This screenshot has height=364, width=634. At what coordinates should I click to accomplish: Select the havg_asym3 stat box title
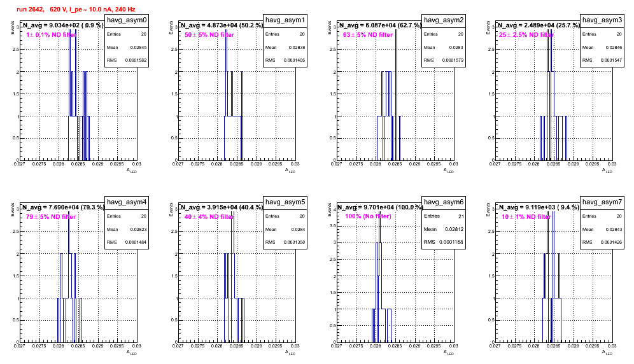point(602,20)
